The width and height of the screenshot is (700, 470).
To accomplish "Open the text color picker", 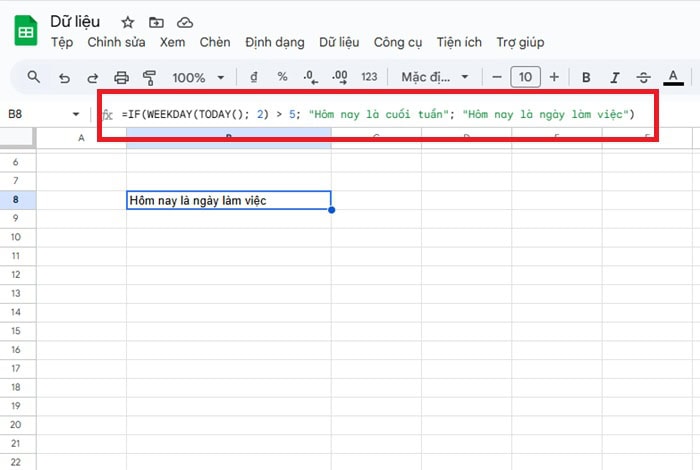I will [673, 77].
